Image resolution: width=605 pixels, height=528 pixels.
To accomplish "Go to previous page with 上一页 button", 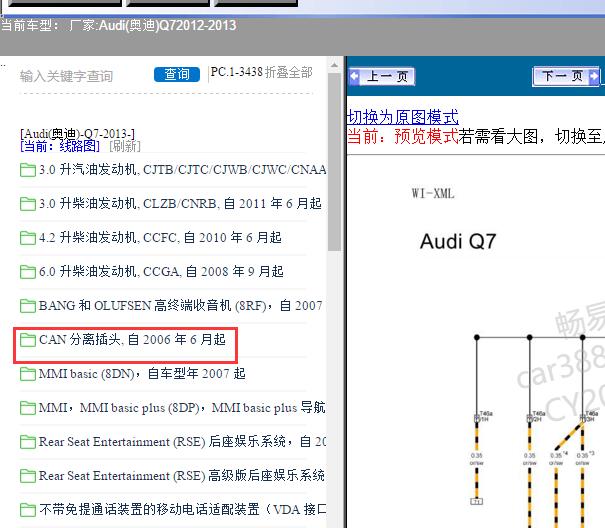I will [x=381, y=76].
